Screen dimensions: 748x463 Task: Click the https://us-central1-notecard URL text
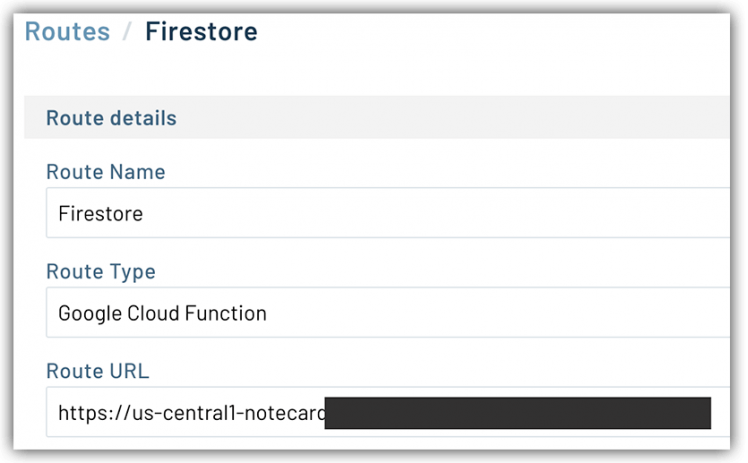(191, 412)
